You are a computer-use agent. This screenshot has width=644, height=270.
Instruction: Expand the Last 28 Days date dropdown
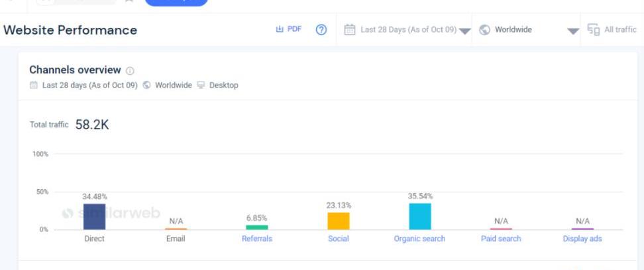coord(464,31)
